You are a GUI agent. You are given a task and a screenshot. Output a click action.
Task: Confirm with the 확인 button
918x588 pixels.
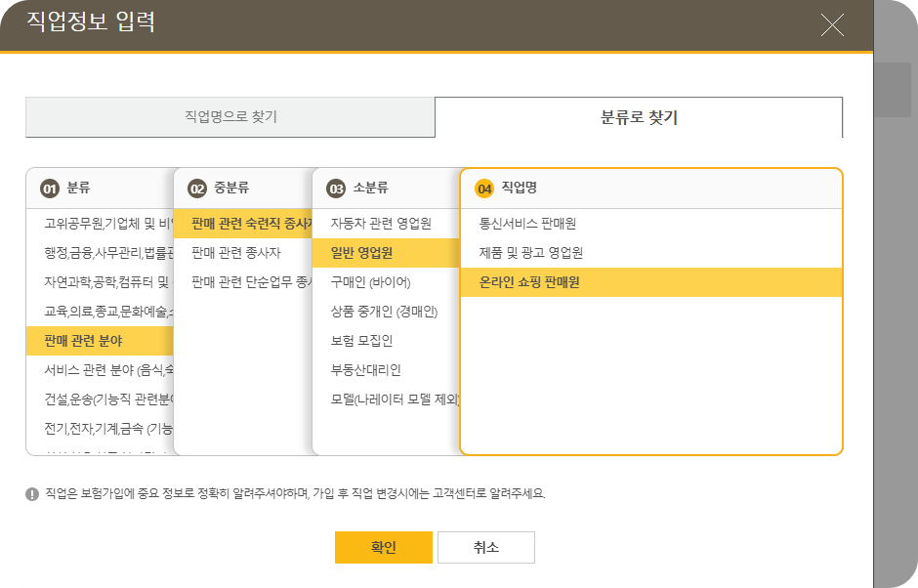click(x=384, y=547)
